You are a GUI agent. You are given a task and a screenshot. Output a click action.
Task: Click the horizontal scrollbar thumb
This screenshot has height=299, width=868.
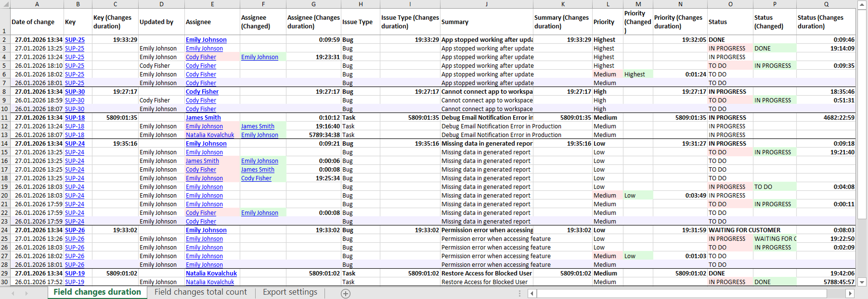click(681, 293)
